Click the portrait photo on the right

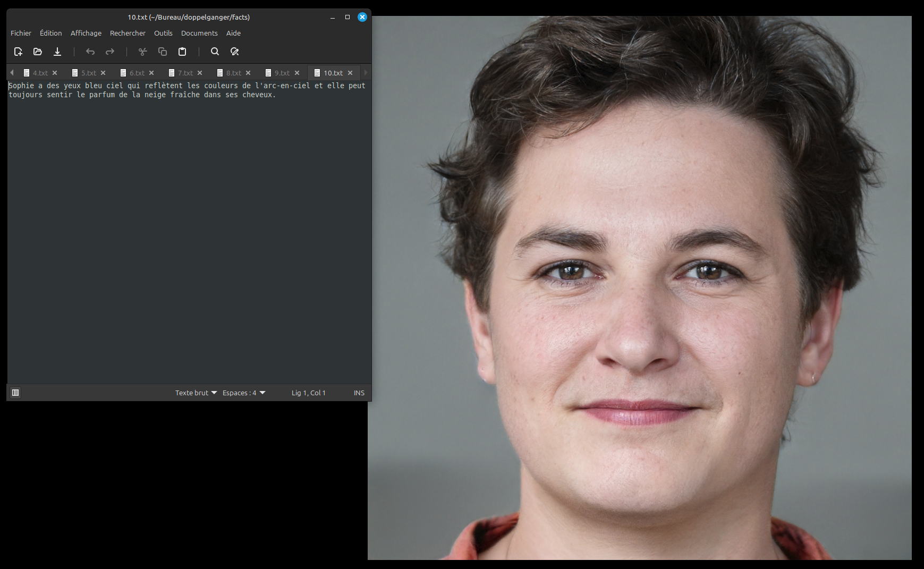[639, 287]
